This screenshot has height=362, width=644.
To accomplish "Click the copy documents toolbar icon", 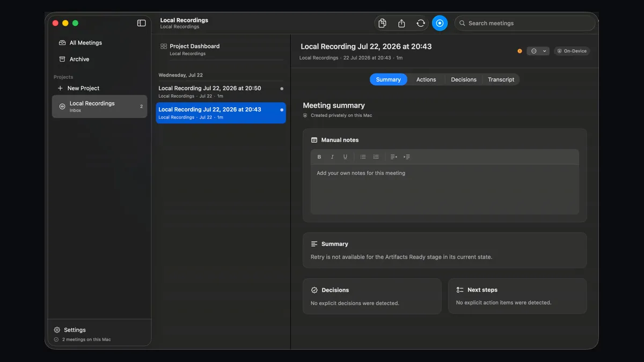I will click(x=382, y=23).
